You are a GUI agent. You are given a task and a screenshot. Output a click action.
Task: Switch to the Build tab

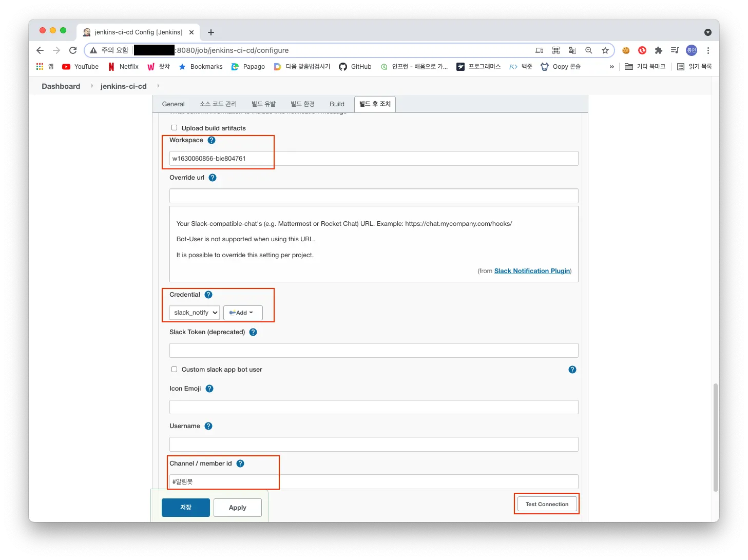(337, 104)
